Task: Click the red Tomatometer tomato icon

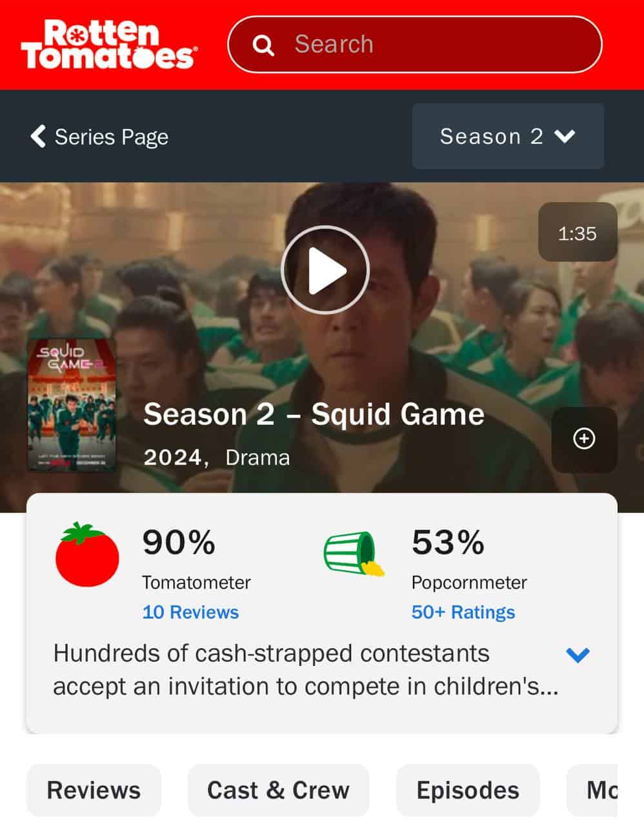Action: click(x=87, y=554)
